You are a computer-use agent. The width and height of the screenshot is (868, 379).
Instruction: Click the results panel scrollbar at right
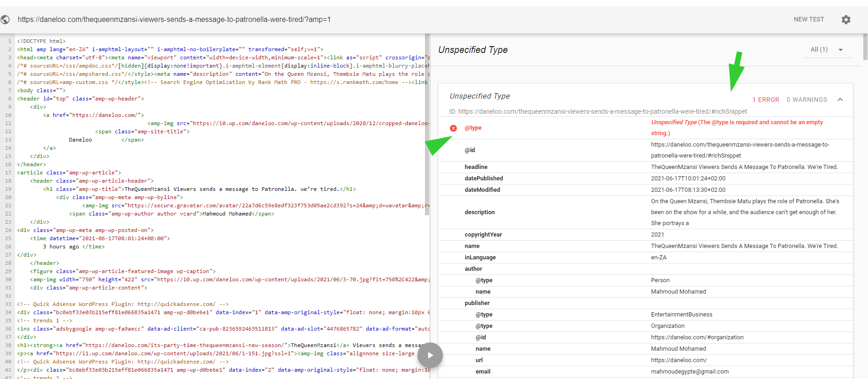[865, 47]
